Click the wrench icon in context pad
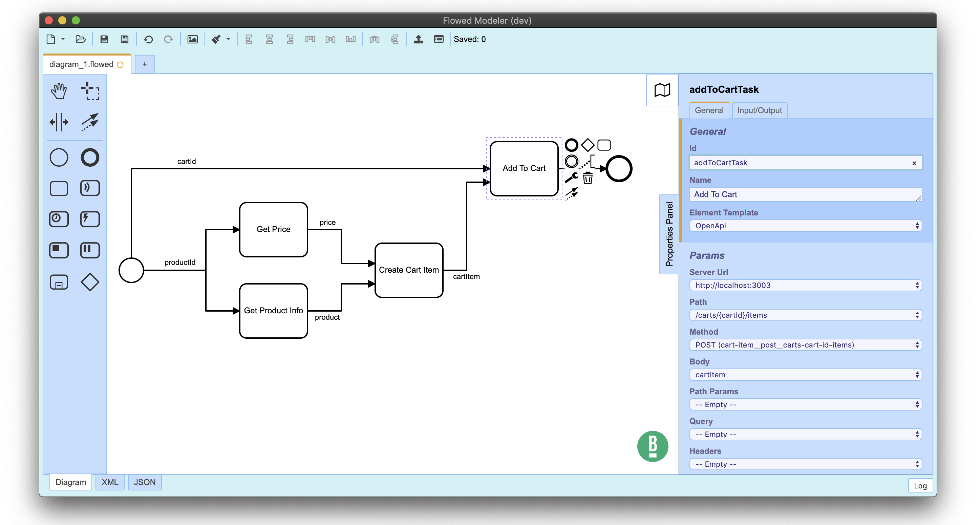Screen dimensions: 980x525 click(x=571, y=178)
